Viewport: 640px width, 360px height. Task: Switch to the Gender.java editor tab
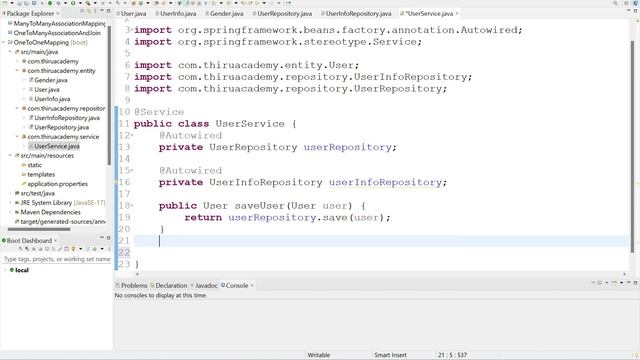[x=224, y=13]
